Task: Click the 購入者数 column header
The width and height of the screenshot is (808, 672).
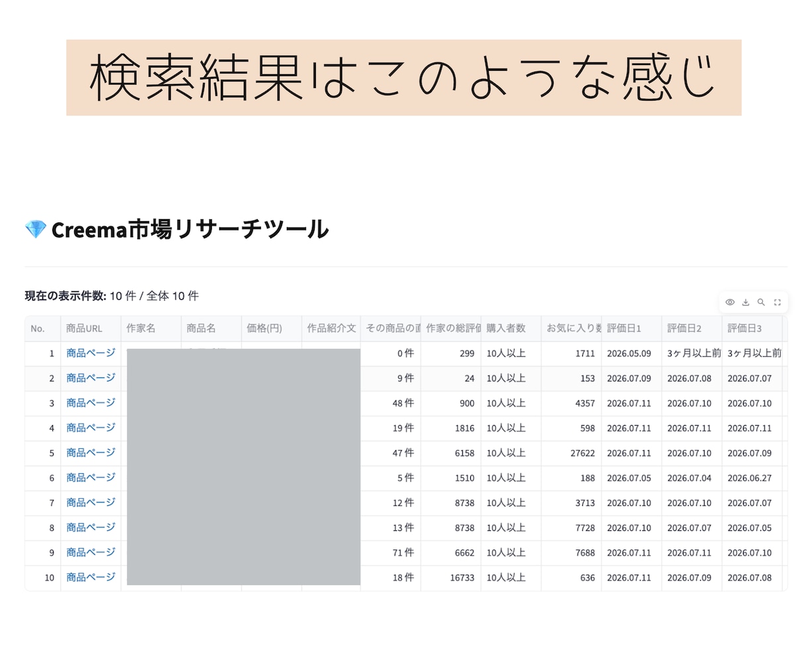Action: pos(511,328)
